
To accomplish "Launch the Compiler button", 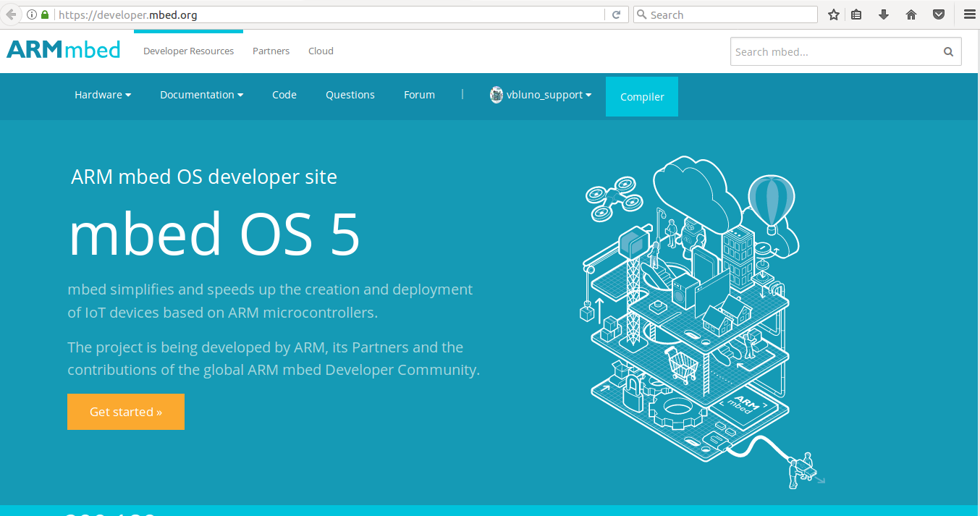I will [x=642, y=96].
